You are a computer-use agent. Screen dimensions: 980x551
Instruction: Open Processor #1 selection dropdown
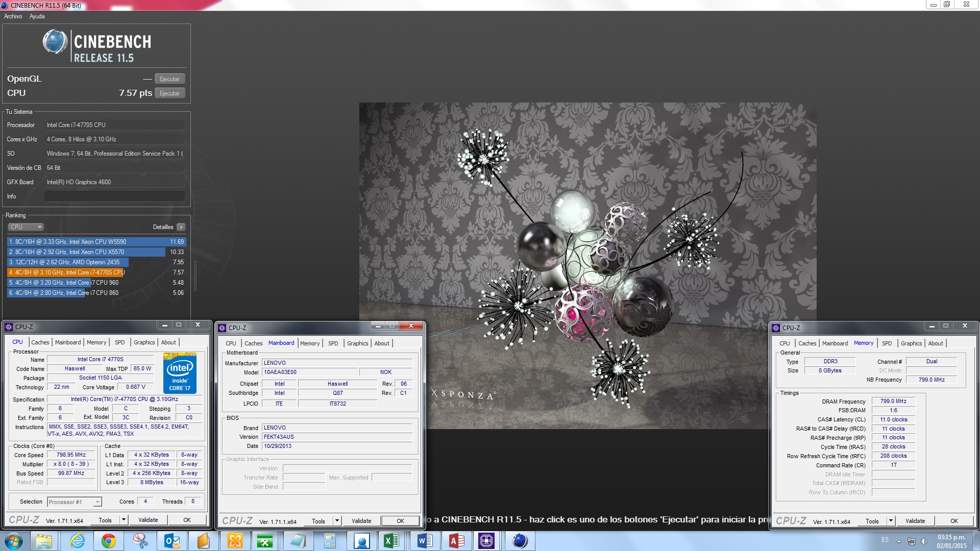tap(75, 502)
